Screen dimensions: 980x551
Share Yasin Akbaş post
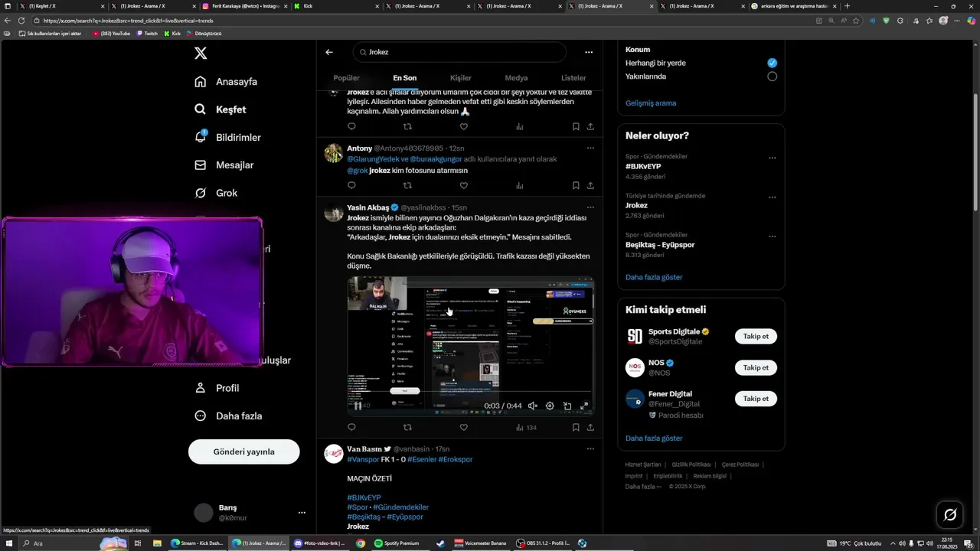[590, 428]
